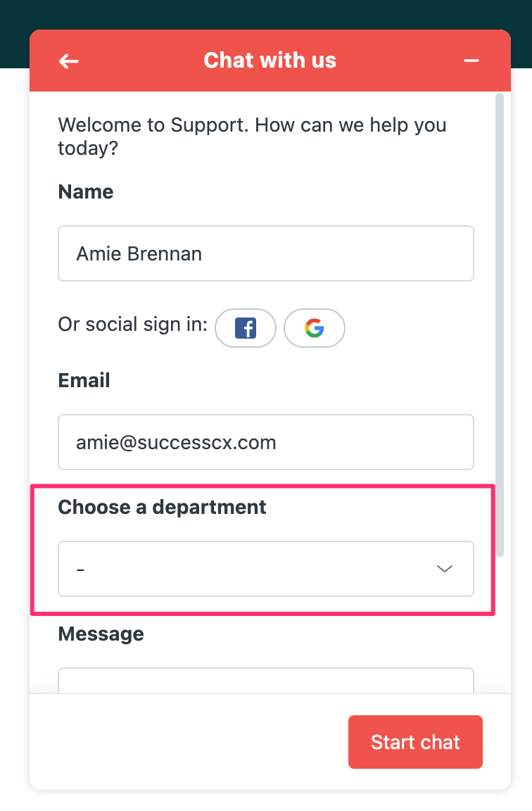Focus the Name field with Amie Brennan
532x811 pixels.
click(x=266, y=253)
